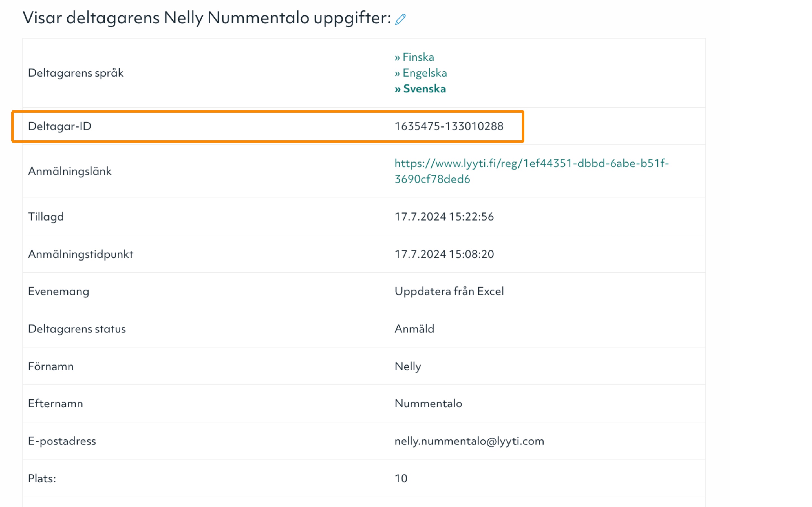
Task: Click the Anmälningslänk label
Action: pos(70,171)
